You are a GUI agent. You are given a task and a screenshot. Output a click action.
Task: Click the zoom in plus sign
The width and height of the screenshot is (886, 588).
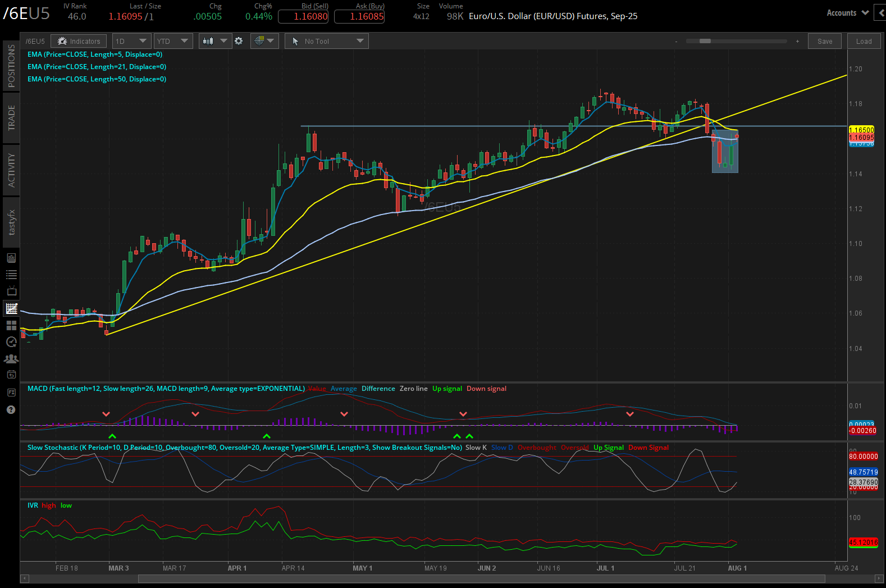pos(797,42)
